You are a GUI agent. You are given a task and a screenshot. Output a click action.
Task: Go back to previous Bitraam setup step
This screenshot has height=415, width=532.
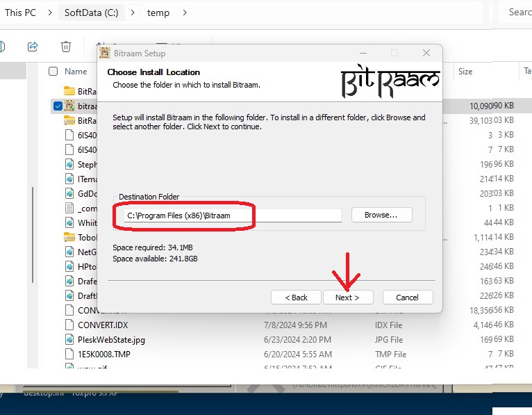coord(296,298)
